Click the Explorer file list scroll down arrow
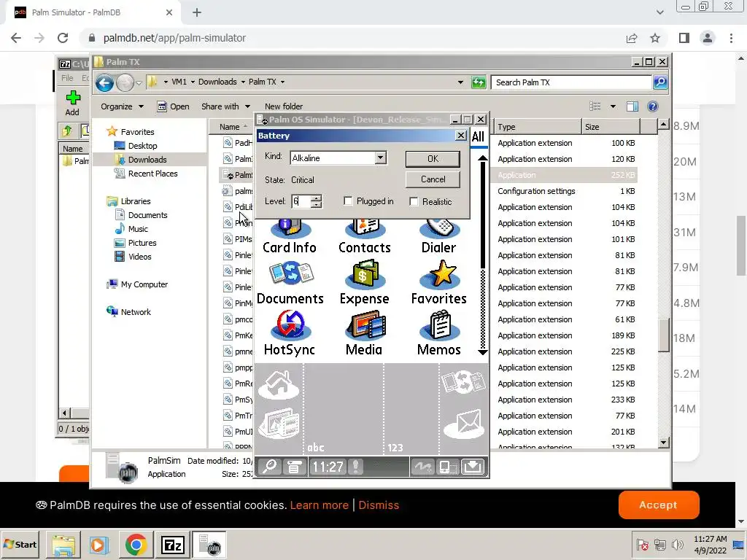The image size is (747, 560). point(664,443)
